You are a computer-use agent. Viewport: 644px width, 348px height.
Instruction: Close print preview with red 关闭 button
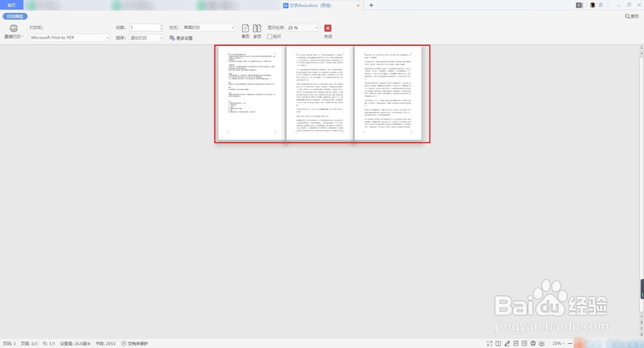point(328,31)
